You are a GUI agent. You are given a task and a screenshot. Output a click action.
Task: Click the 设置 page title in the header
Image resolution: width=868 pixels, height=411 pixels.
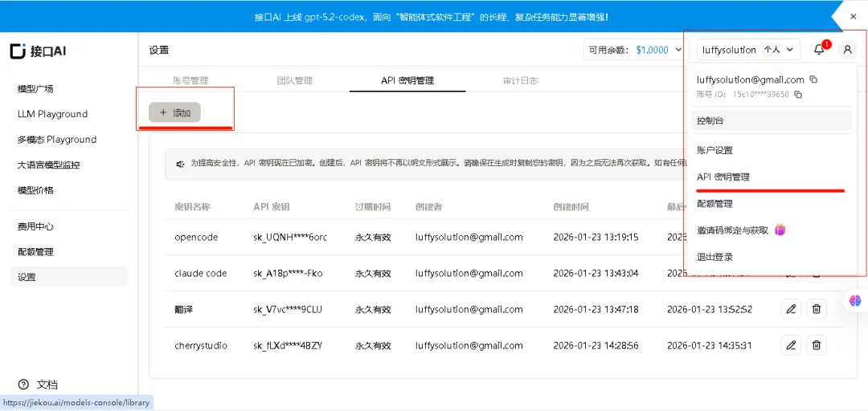point(159,51)
